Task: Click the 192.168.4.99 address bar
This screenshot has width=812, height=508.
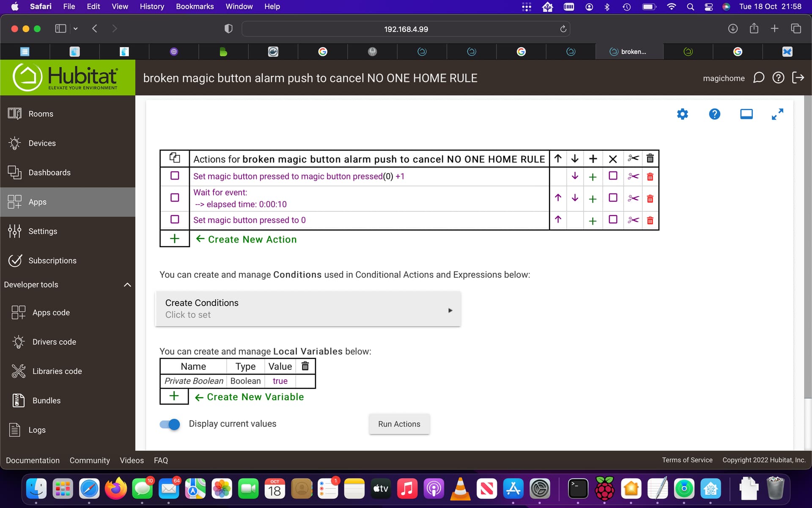Action: [406, 29]
